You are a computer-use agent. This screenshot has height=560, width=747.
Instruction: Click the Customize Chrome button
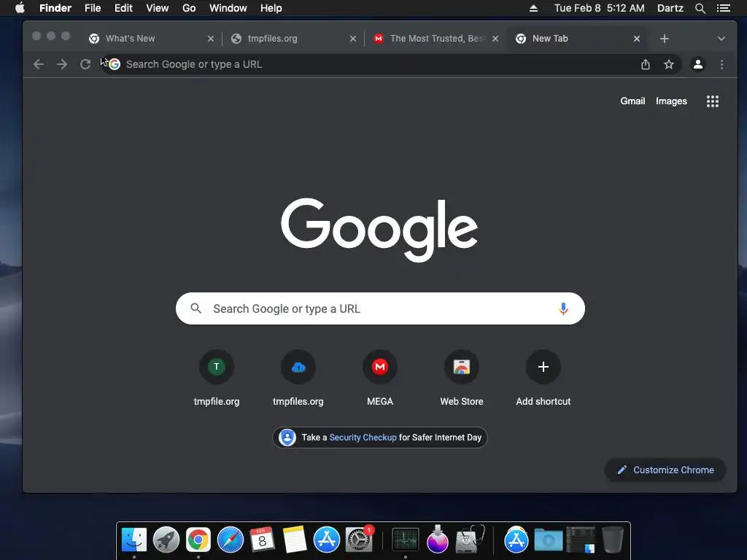665,470
